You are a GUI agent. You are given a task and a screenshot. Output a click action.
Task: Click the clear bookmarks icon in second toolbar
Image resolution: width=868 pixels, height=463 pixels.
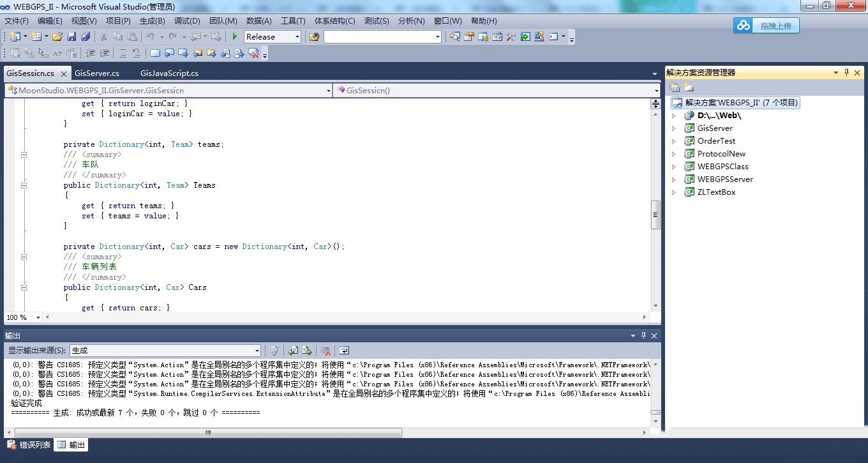pos(253,54)
